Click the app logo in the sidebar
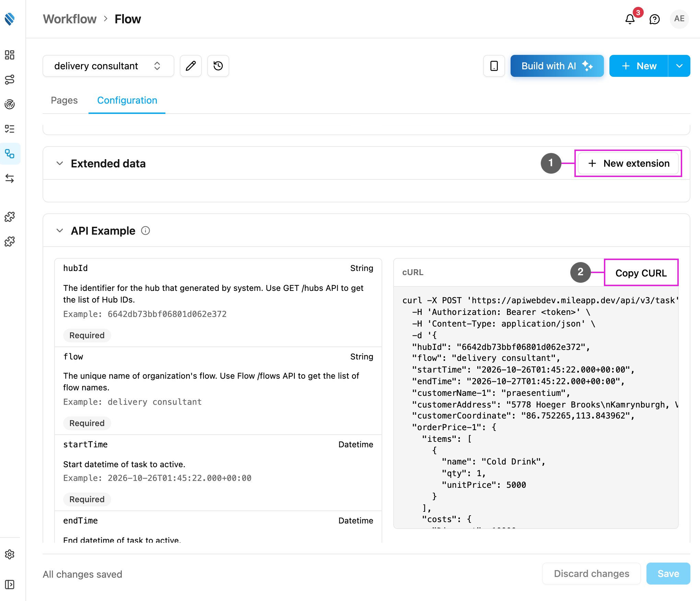 [10, 19]
